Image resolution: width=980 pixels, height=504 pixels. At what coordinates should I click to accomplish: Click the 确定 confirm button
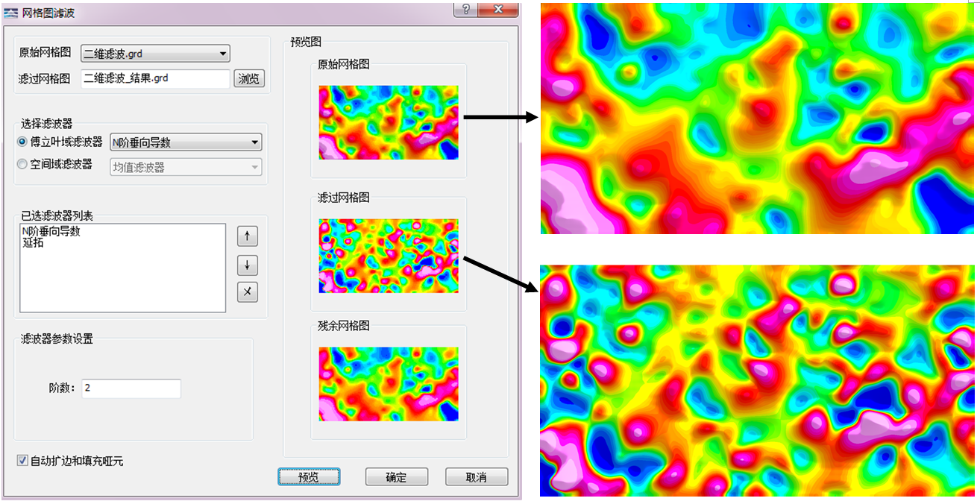point(396,477)
